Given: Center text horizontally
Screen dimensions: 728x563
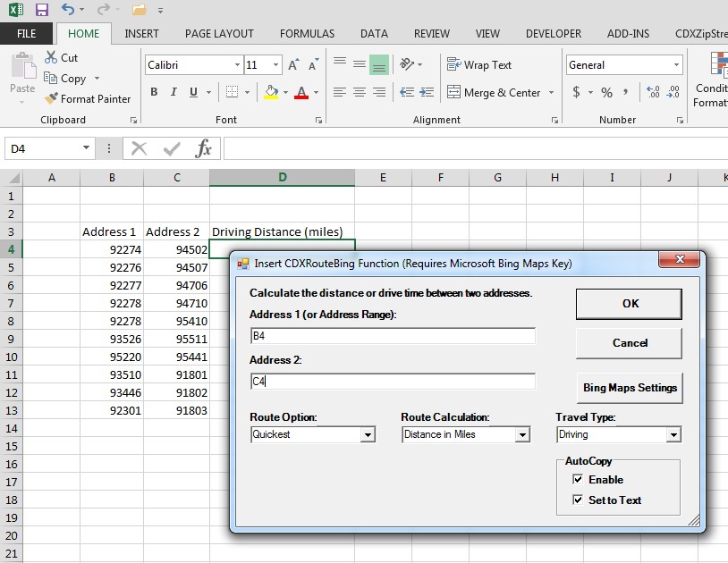Looking at the screenshot, I should [x=360, y=92].
